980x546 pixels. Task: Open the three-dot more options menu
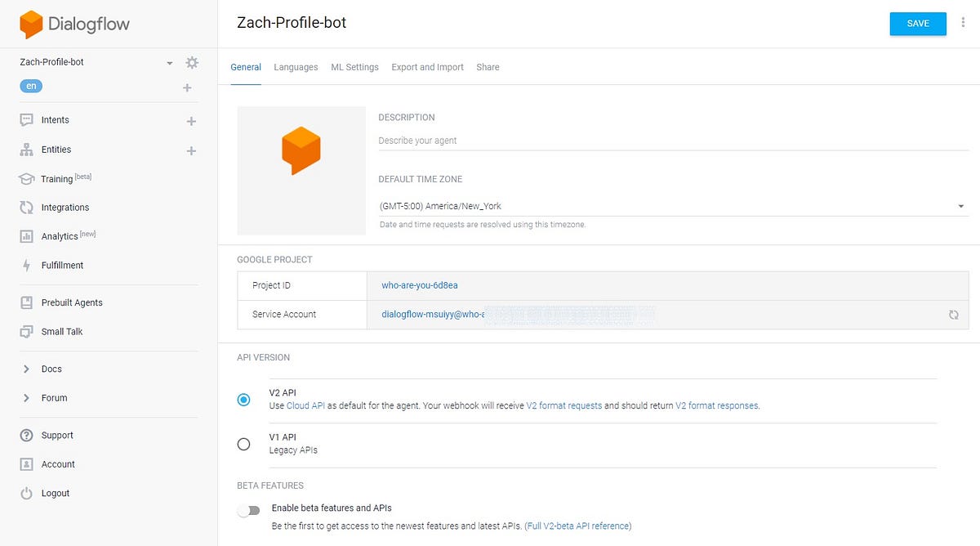tap(964, 24)
